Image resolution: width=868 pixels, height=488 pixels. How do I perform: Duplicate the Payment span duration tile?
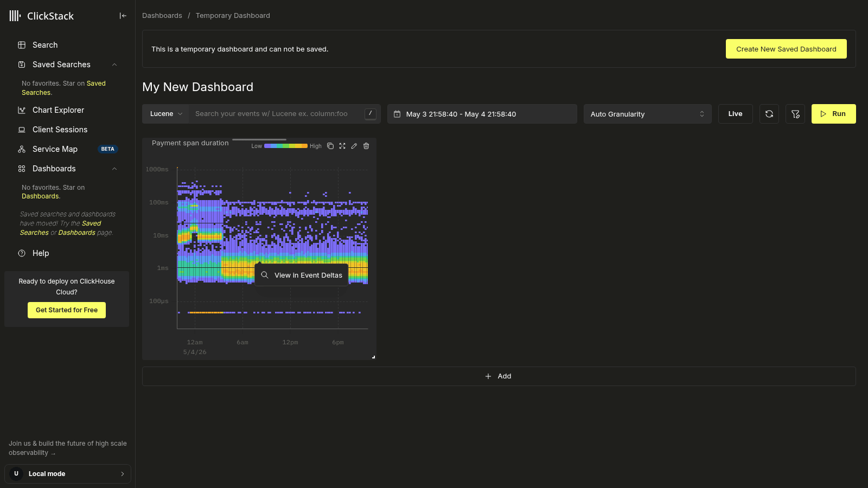click(x=330, y=146)
